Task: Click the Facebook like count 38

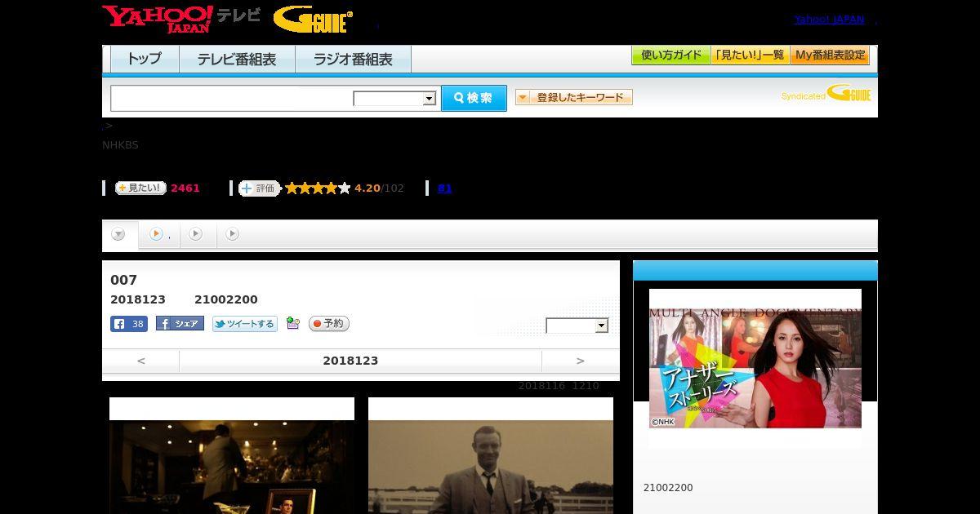Action: [x=129, y=324]
